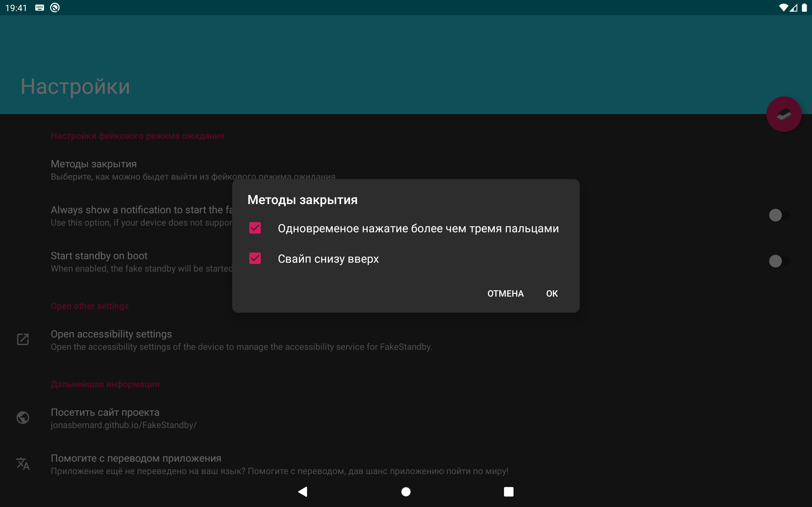Toggle the Start standby on boot switch

[778, 261]
